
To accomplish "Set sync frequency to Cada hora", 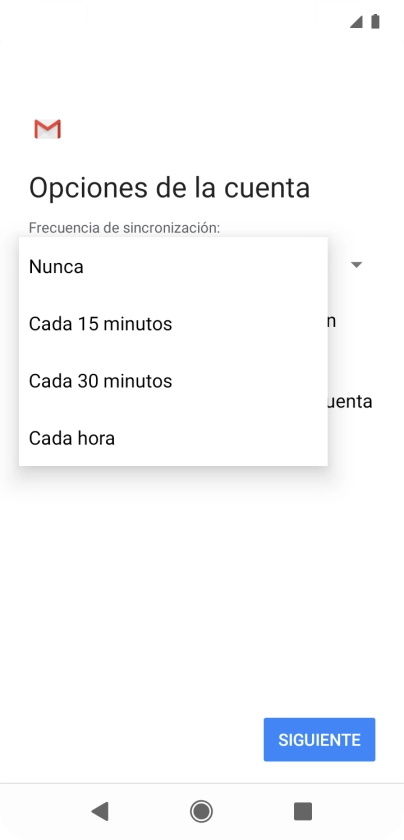I will 173,438.
